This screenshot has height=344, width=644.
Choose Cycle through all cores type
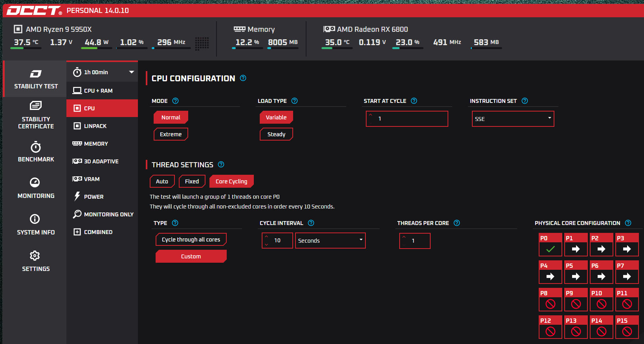(x=191, y=240)
